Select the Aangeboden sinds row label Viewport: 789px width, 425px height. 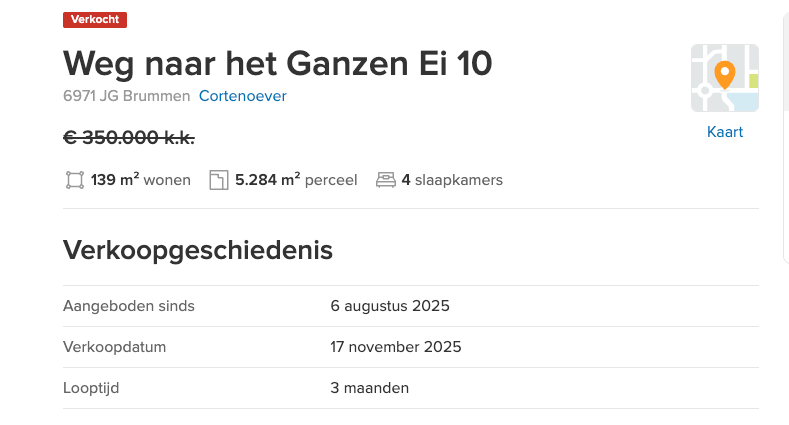pyautogui.click(x=129, y=306)
